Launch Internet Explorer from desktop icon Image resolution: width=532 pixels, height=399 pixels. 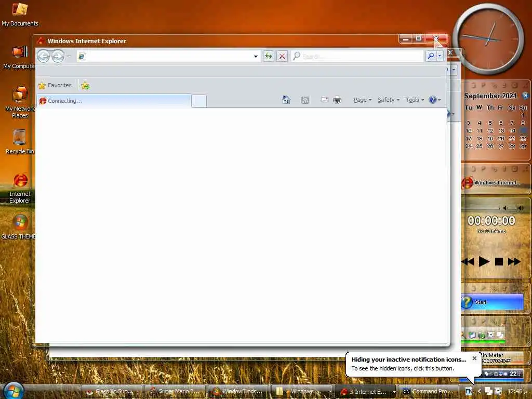pyautogui.click(x=20, y=188)
